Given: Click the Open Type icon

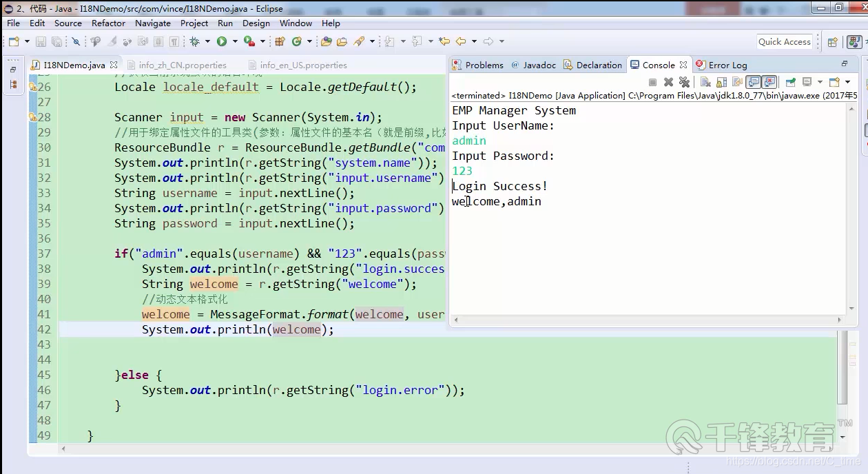Looking at the screenshot, I should pyautogui.click(x=327, y=41).
